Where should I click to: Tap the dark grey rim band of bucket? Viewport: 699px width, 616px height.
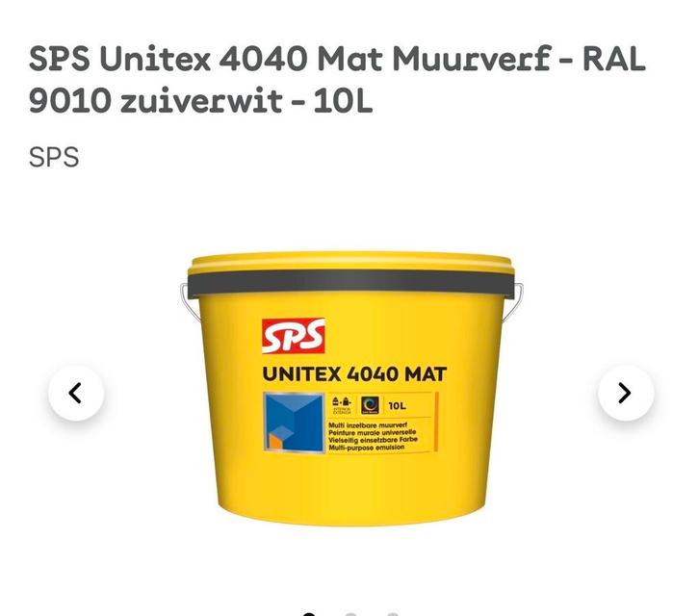point(349,284)
